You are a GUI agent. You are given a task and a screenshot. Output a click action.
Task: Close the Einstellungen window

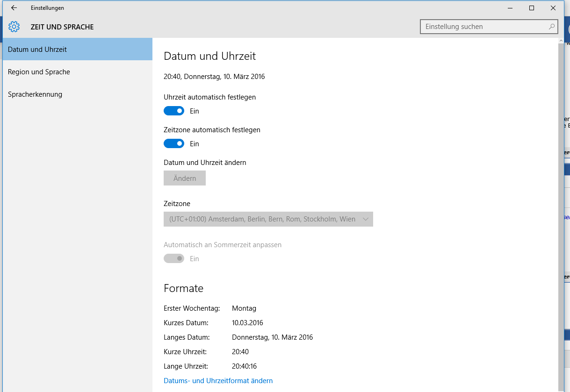tap(553, 8)
